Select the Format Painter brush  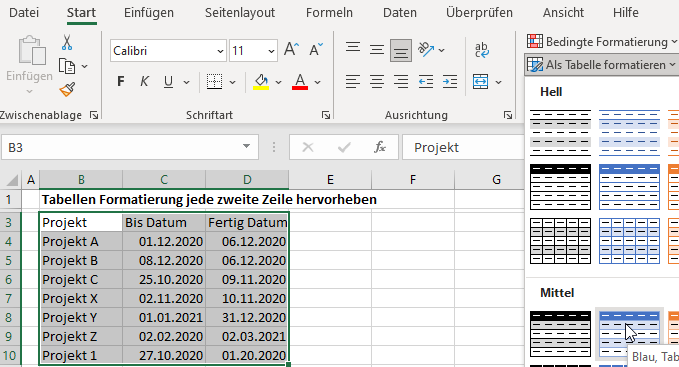(x=67, y=90)
